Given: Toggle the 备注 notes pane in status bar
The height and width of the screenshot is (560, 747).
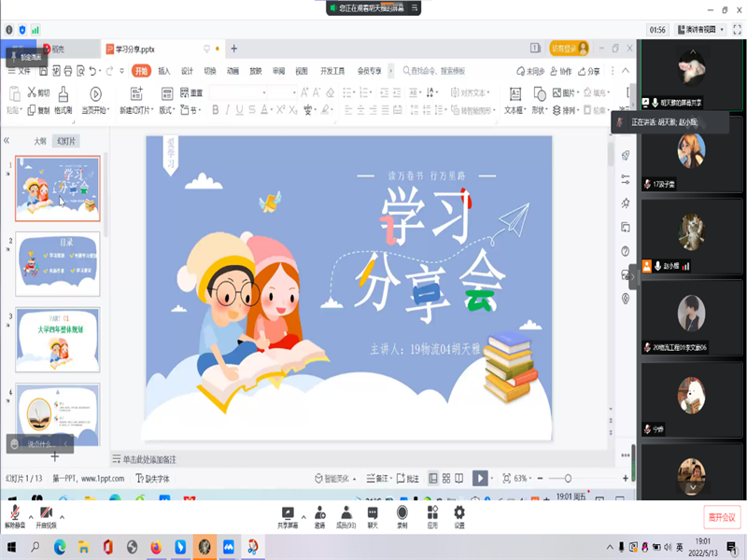Looking at the screenshot, I should click(x=379, y=478).
